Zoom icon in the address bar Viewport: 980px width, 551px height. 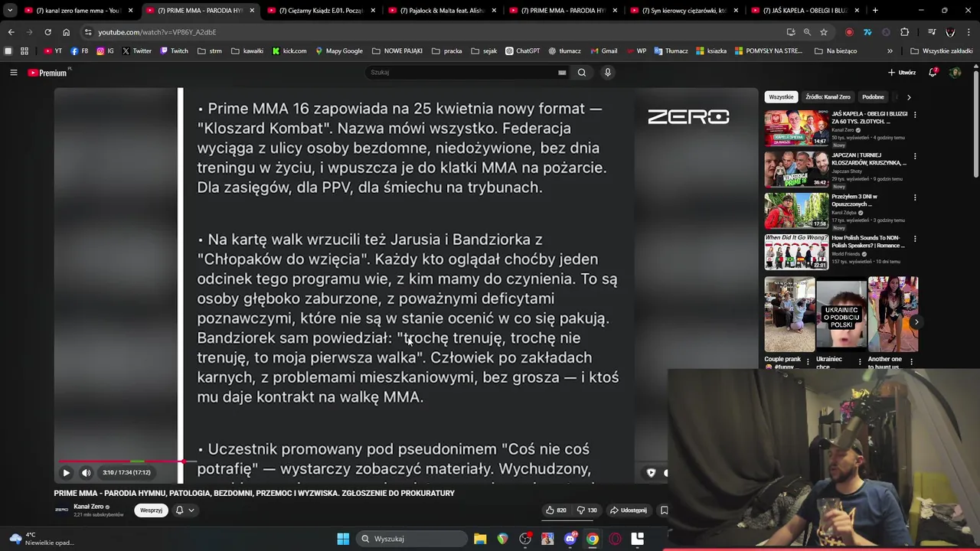(x=807, y=32)
